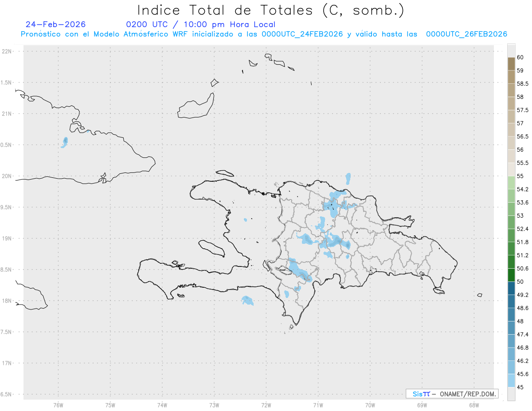Viewport: 532px width, 411px height.
Task: Click longitude label "75W"
Action: (x=110, y=405)
